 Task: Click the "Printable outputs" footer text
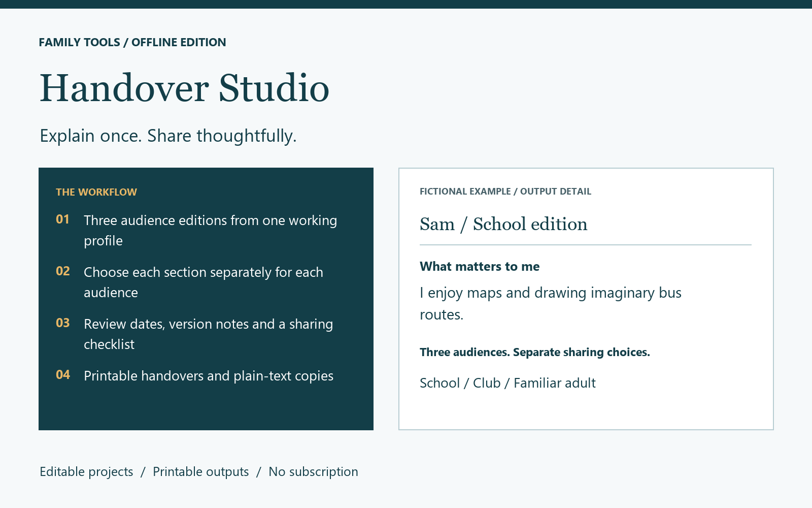(x=201, y=472)
